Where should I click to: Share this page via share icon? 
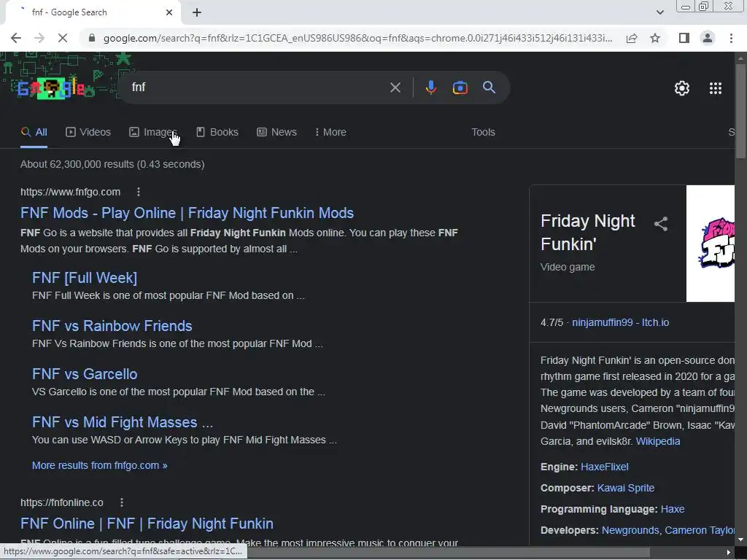pos(632,38)
